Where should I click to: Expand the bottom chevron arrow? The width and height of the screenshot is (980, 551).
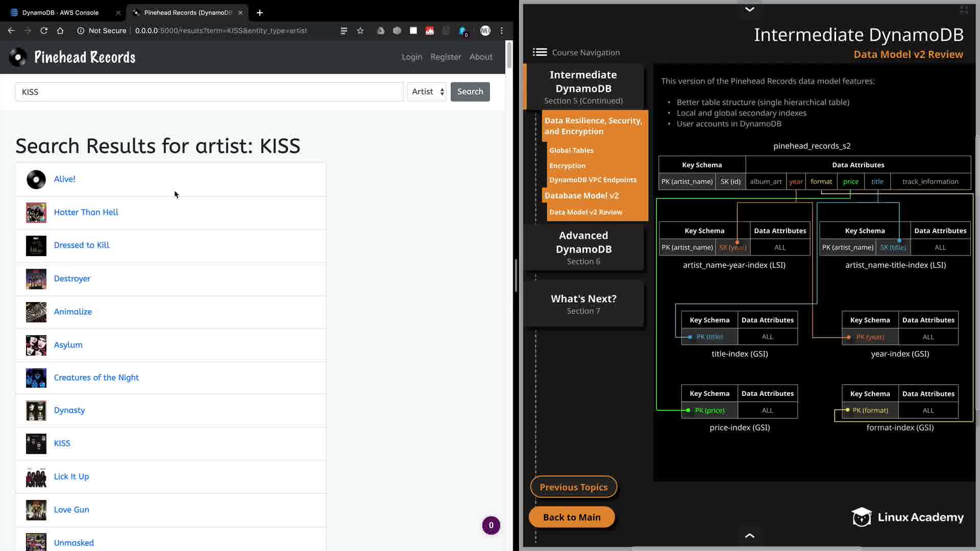(x=749, y=535)
